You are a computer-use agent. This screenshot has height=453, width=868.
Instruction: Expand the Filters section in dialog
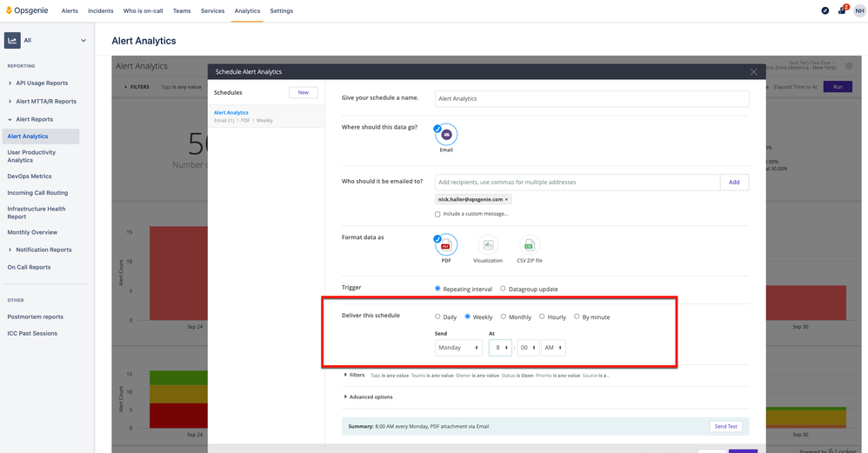pos(354,375)
